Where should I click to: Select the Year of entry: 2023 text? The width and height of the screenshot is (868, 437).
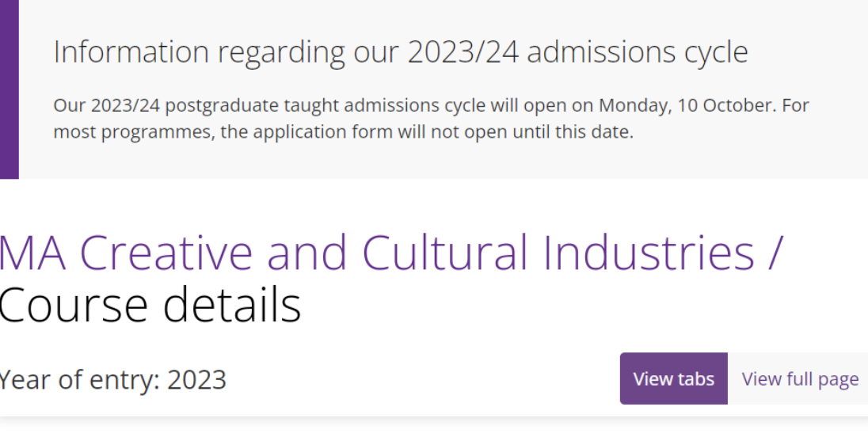[112, 380]
